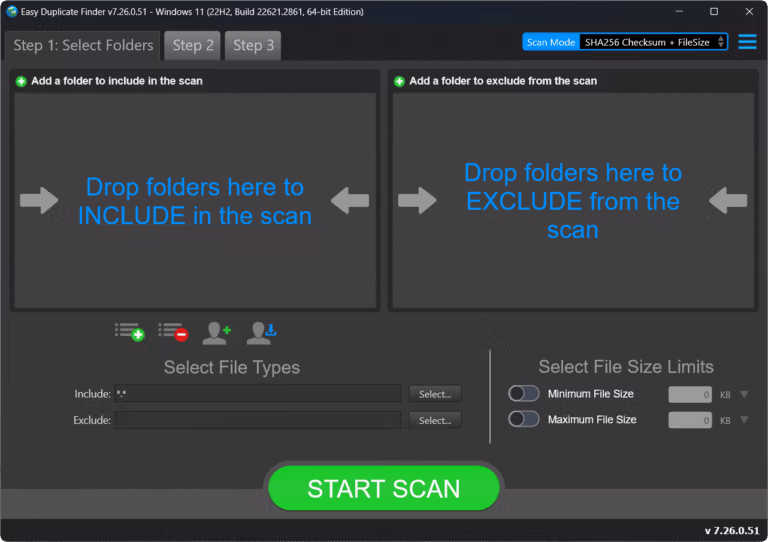Switch to the Step 2 tab
This screenshot has height=542, width=768.
click(x=192, y=46)
